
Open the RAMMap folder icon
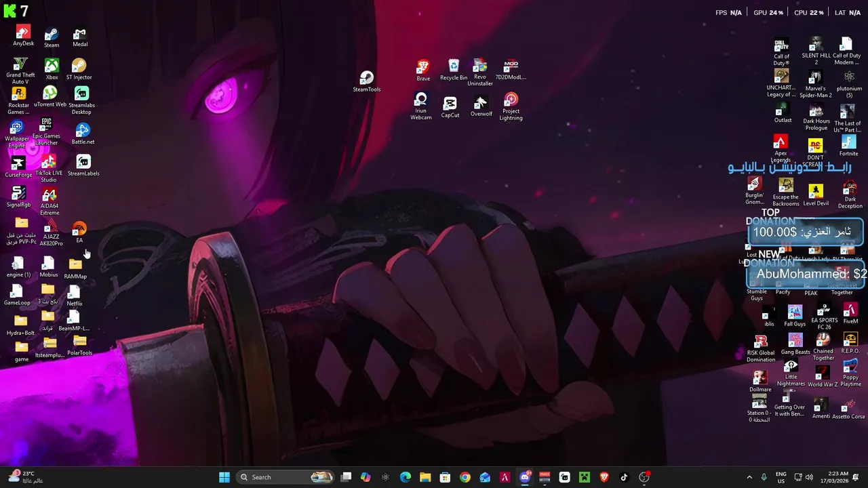point(75,268)
